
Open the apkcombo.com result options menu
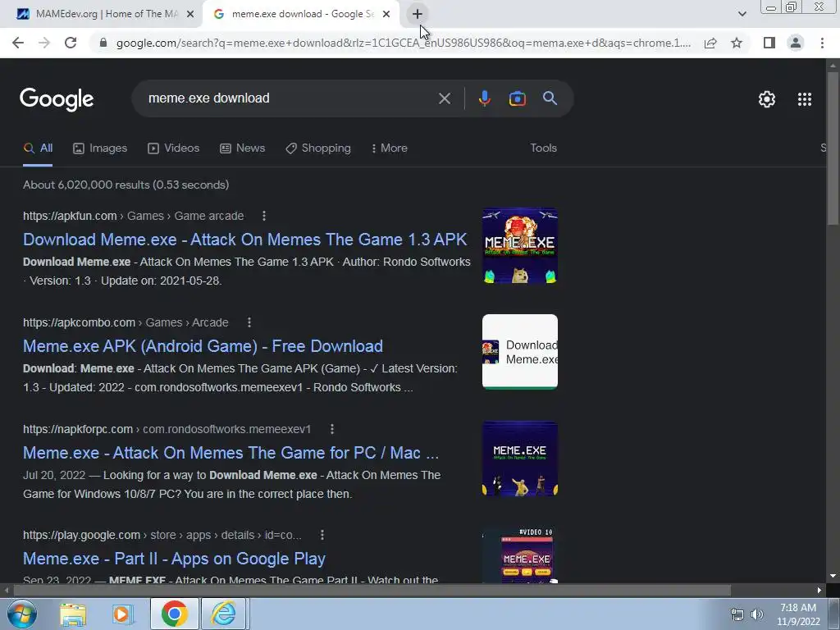(249, 322)
